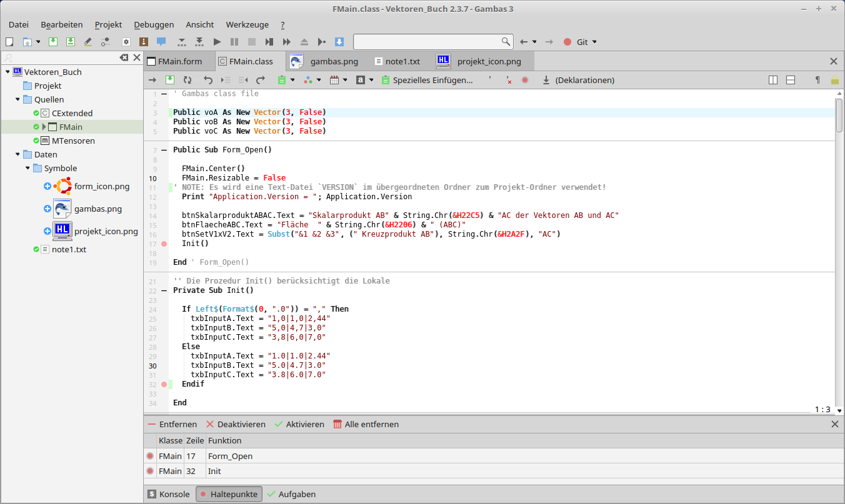This screenshot has width=845, height=504.
Task: Toggle the breakpoint marker on line 17
Action: coord(164,244)
